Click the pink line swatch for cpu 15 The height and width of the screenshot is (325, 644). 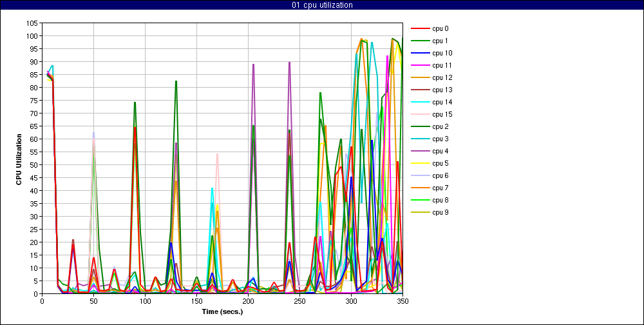tap(420, 114)
